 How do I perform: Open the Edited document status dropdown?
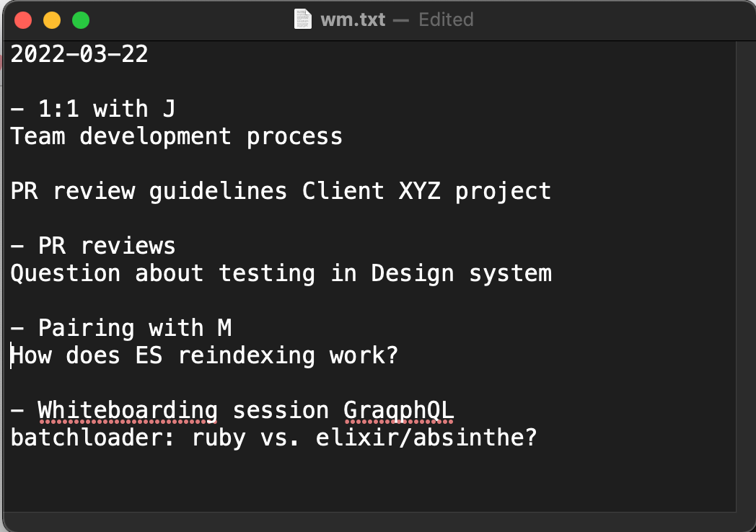coord(446,19)
